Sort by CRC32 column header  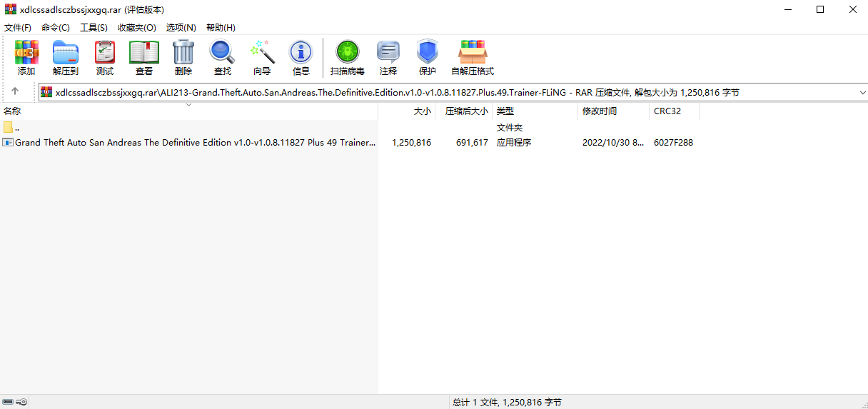point(674,111)
